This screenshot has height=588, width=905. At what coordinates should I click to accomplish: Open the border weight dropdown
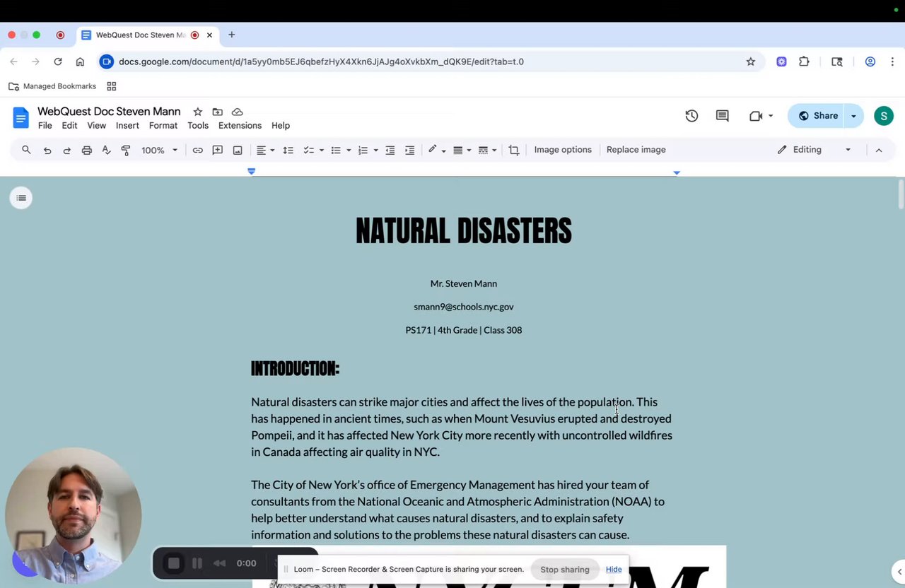[462, 150]
